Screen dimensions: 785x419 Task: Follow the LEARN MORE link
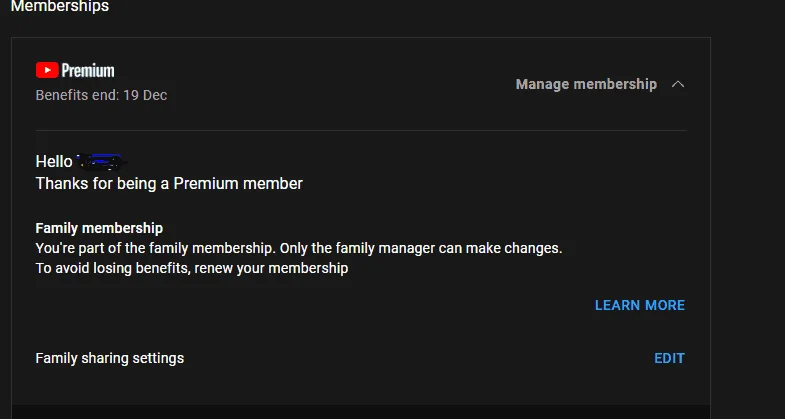[x=640, y=305]
